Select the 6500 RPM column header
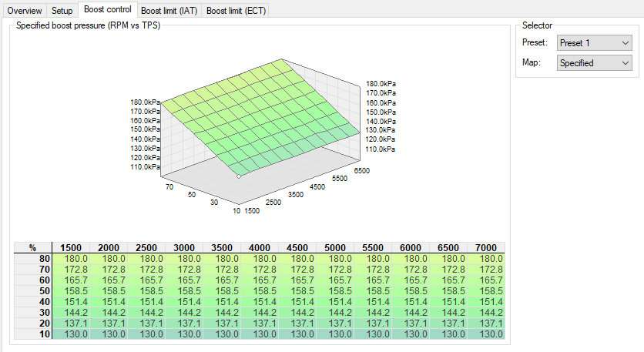The height and width of the screenshot is (352, 644). coord(448,248)
